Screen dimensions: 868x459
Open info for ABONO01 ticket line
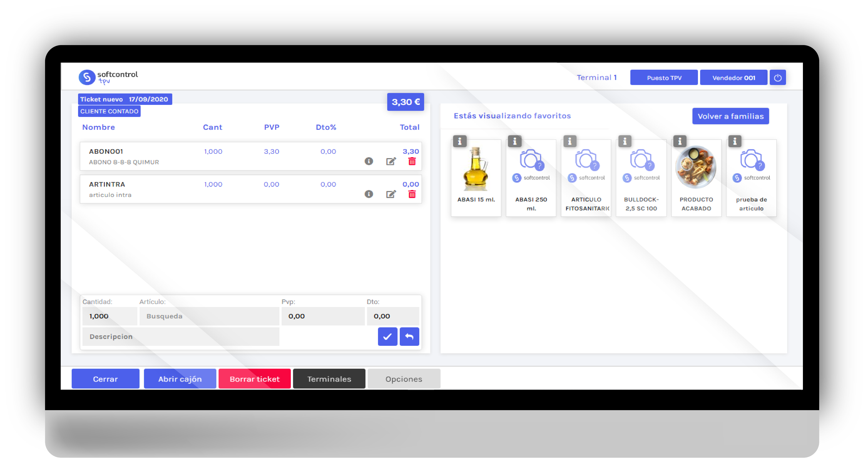pyautogui.click(x=369, y=161)
